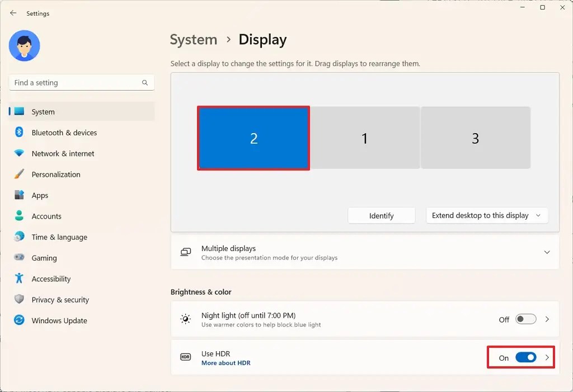This screenshot has height=392, width=573.
Task: Select Apps in the sidebar
Action: [x=40, y=195]
